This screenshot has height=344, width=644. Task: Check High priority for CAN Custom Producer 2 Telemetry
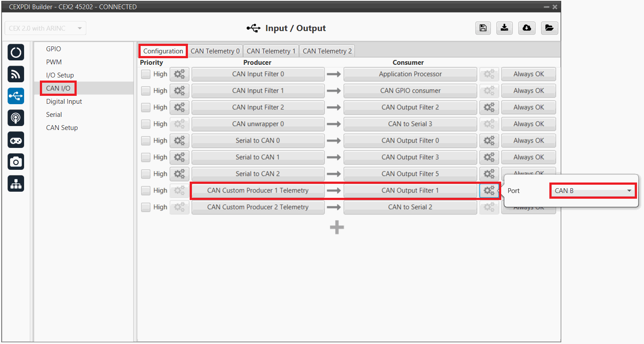pos(145,207)
